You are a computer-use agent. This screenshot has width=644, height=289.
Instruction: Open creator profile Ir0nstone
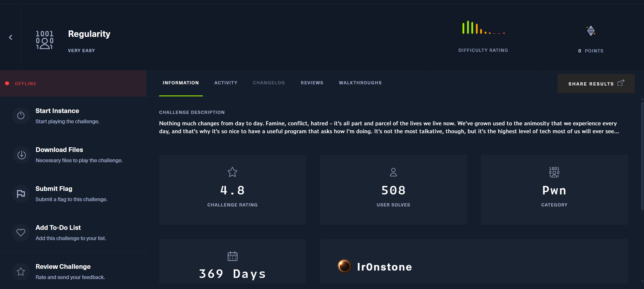click(x=384, y=267)
